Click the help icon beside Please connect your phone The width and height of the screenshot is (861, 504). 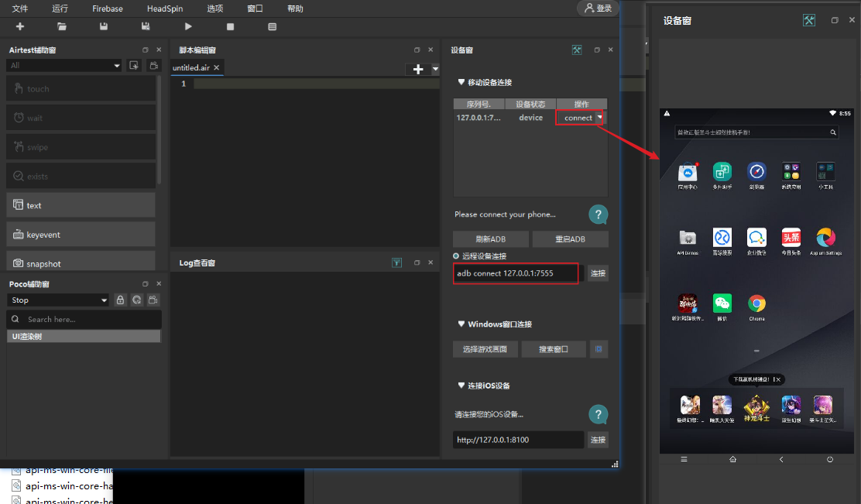[x=598, y=214]
